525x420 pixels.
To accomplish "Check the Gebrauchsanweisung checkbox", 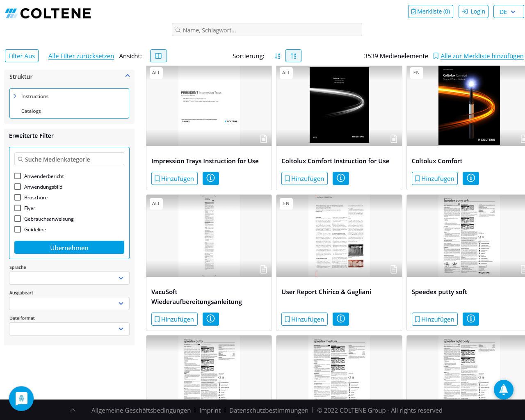I will click(x=18, y=219).
